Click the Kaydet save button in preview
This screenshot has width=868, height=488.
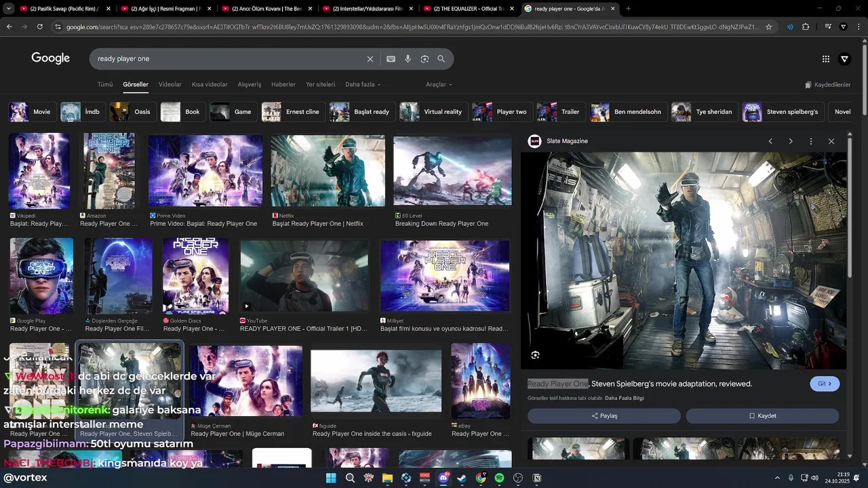coord(762,416)
